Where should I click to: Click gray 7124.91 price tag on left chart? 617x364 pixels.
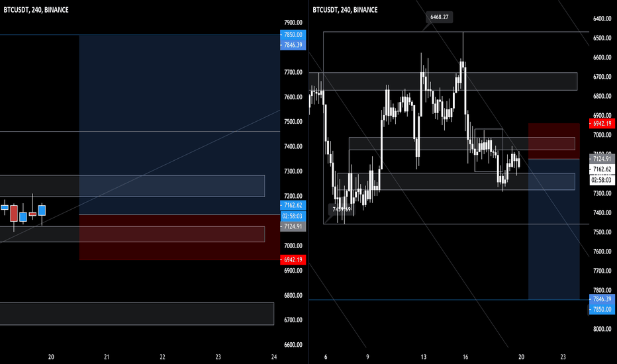[293, 226]
